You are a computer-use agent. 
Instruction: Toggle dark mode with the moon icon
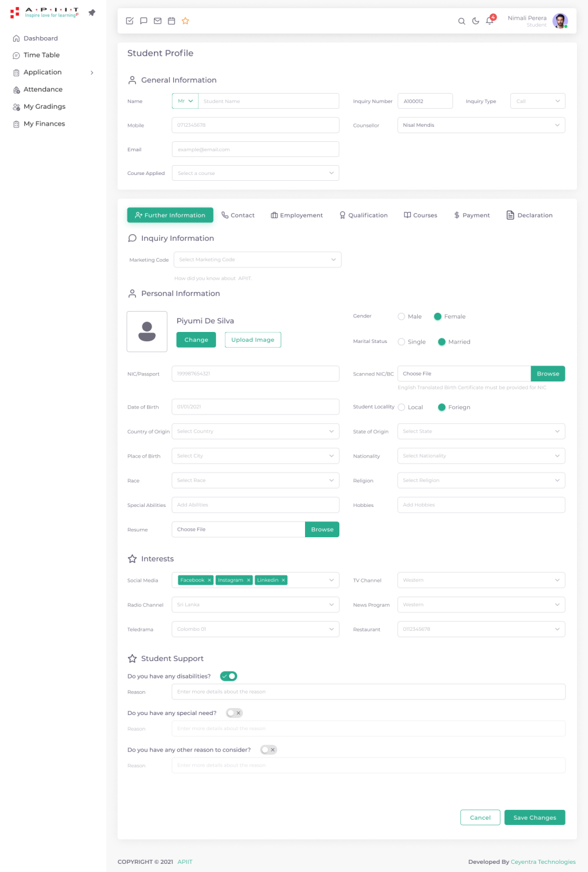(475, 22)
